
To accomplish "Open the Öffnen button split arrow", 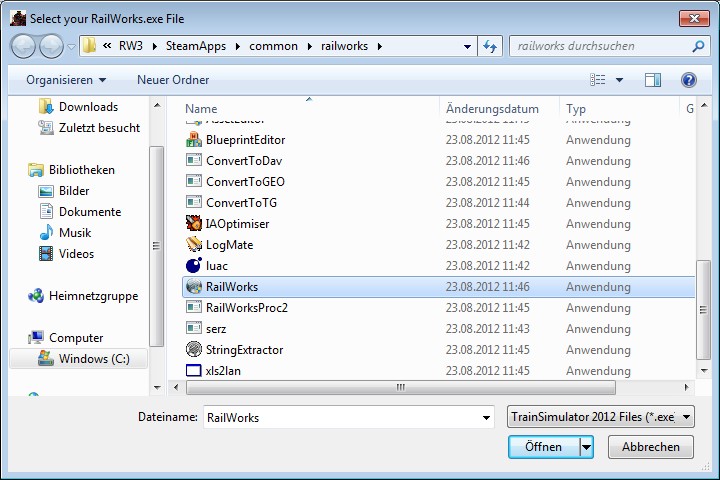I will click(586, 446).
